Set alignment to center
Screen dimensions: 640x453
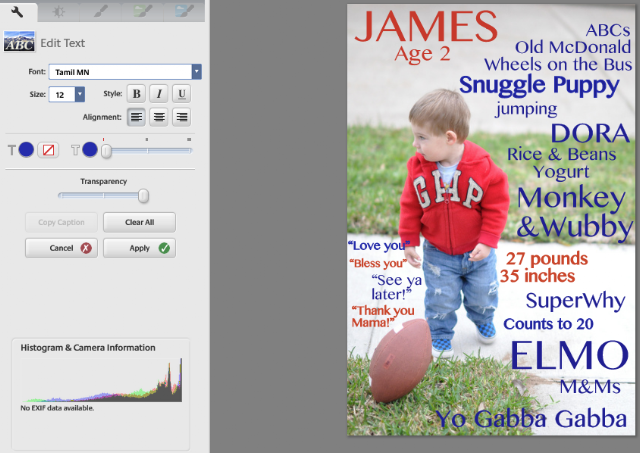(x=159, y=117)
